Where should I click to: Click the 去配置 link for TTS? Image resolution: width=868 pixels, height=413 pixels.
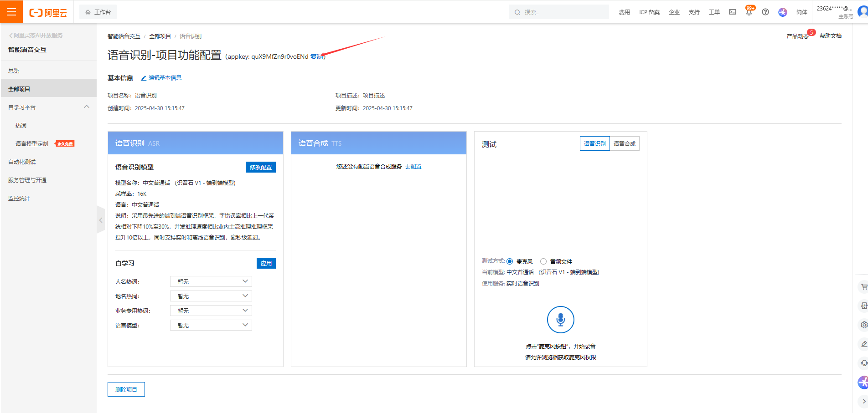413,167
